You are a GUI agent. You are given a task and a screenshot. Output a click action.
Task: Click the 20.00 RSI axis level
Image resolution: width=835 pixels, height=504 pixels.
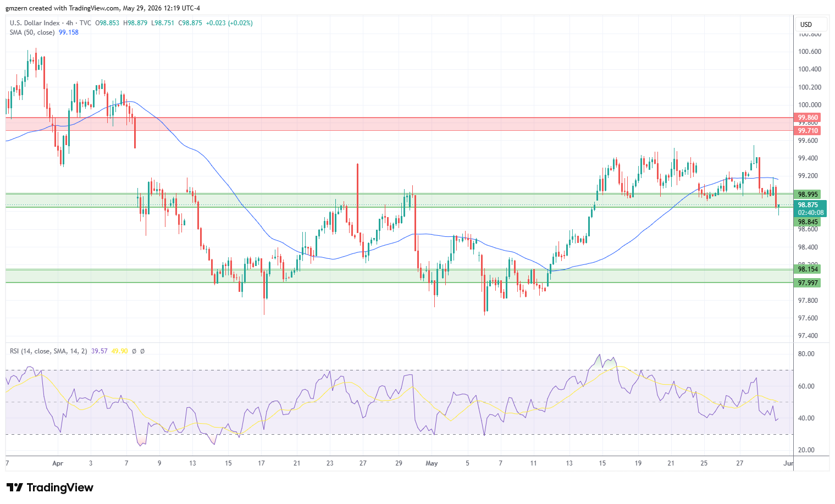click(x=806, y=450)
